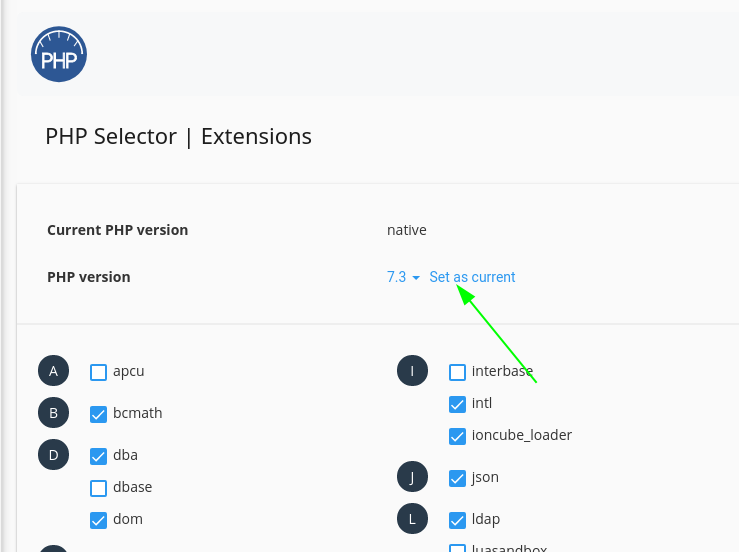The width and height of the screenshot is (739, 552).
Task: Enable the dbase extension
Action: point(99,488)
